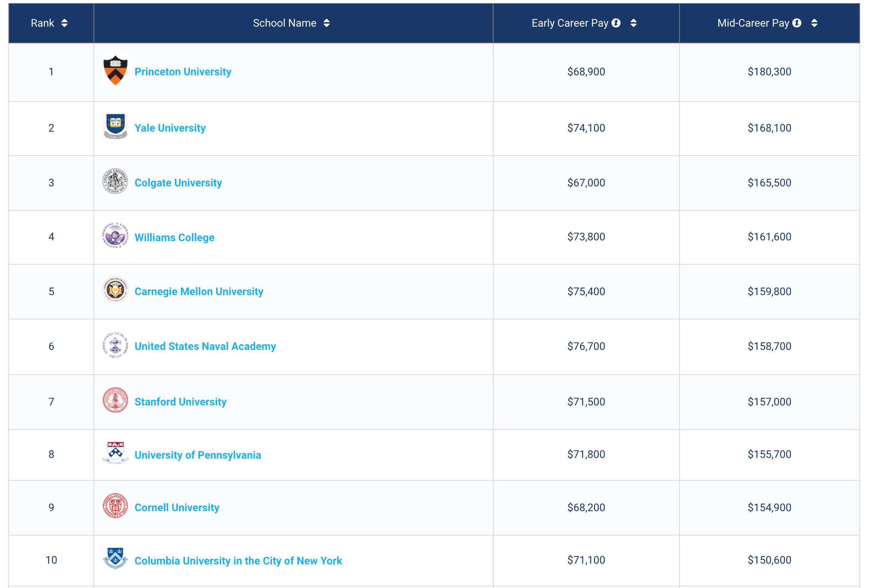Screen dimensions: 870x588
Task: Click the School Name column header label
Action: 284,23
